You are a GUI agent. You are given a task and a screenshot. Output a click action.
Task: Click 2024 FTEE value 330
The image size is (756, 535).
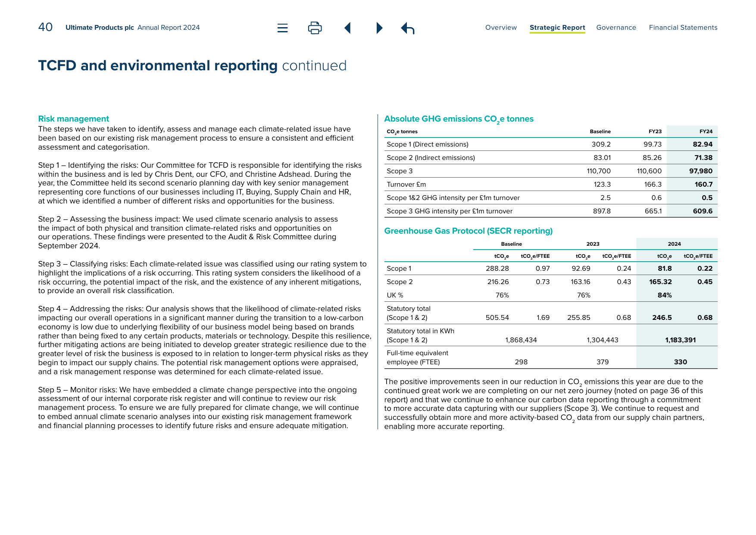680,362
